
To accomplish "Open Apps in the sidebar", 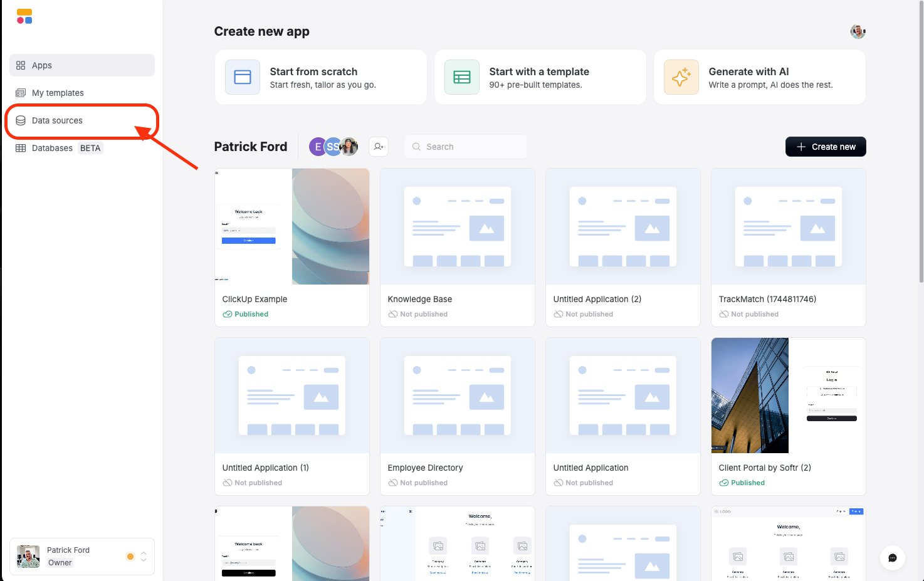I will click(82, 65).
